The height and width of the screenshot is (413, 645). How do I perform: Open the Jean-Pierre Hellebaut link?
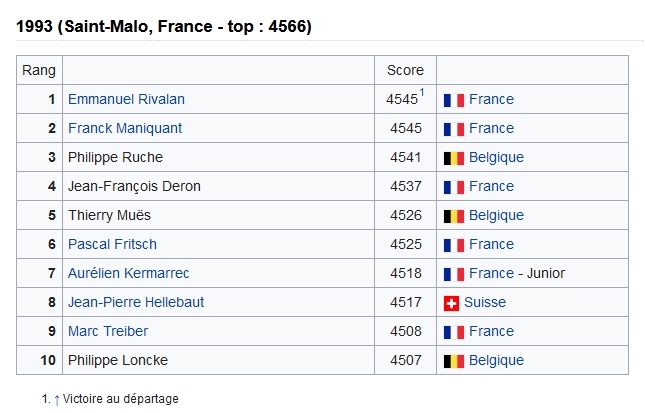[x=136, y=302]
